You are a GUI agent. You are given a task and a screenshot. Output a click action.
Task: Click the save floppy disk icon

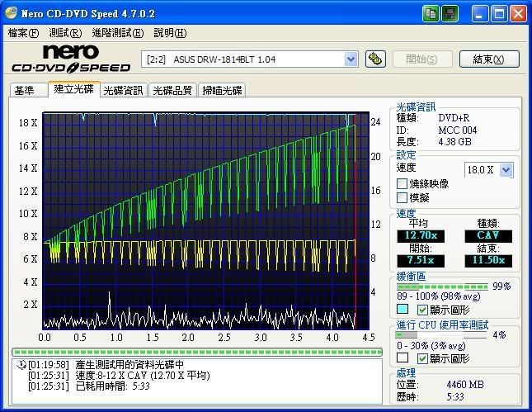click(x=450, y=14)
